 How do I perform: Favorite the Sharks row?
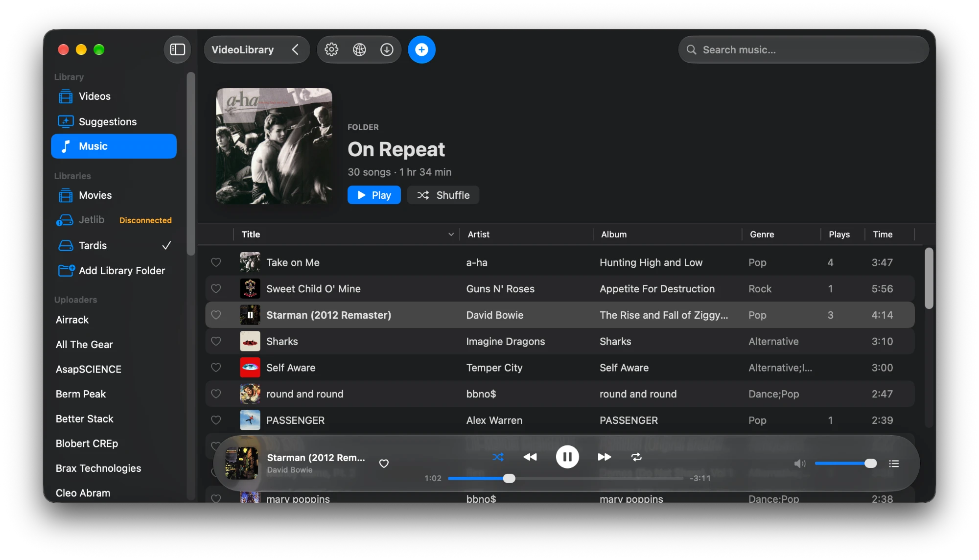pos(216,341)
